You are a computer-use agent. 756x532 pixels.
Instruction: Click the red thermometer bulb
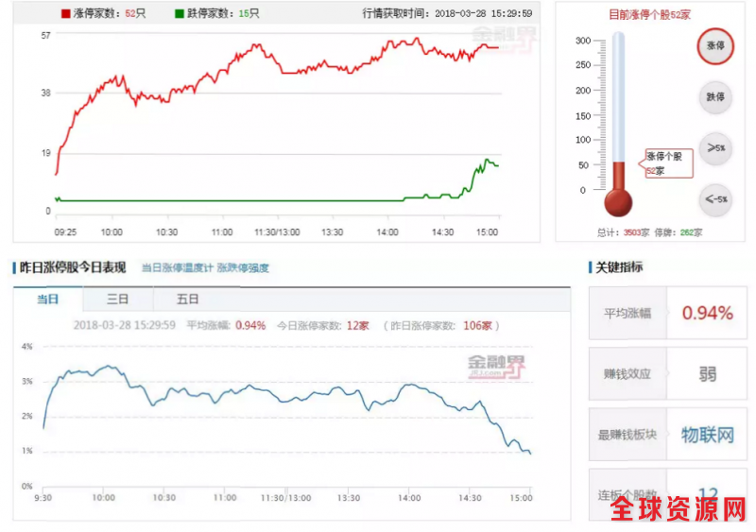pos(618,201)
